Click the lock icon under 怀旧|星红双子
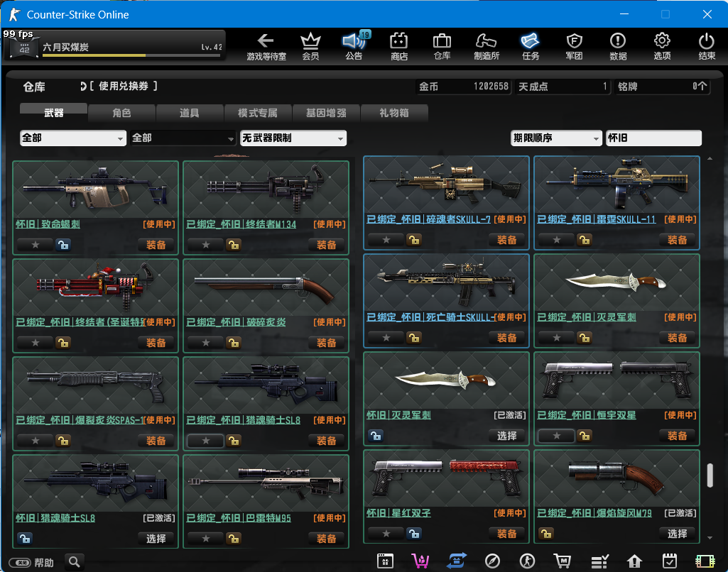Image resolution: width=728 pixels, height=572 pixels. [413, 534]
